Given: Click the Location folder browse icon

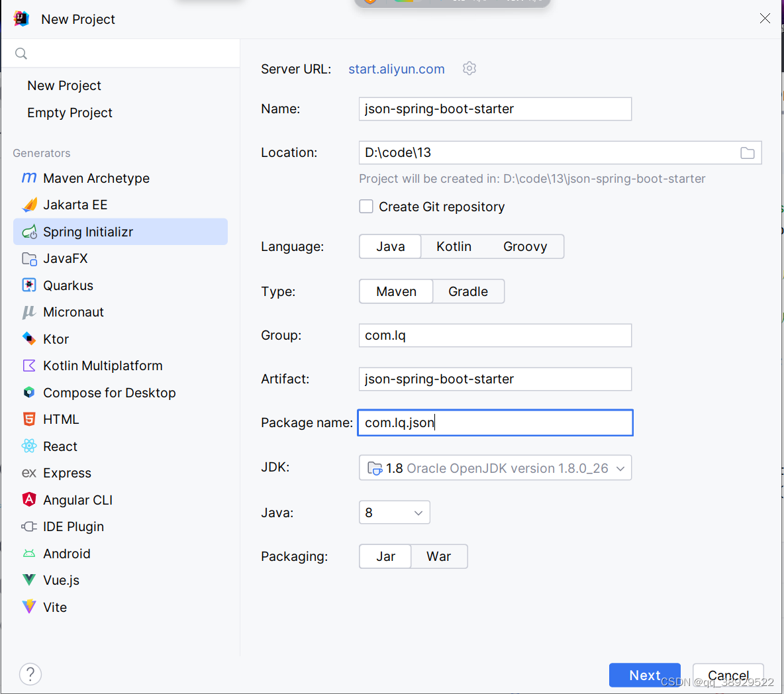Looking at the screenshot, I should tap(747, 153).
